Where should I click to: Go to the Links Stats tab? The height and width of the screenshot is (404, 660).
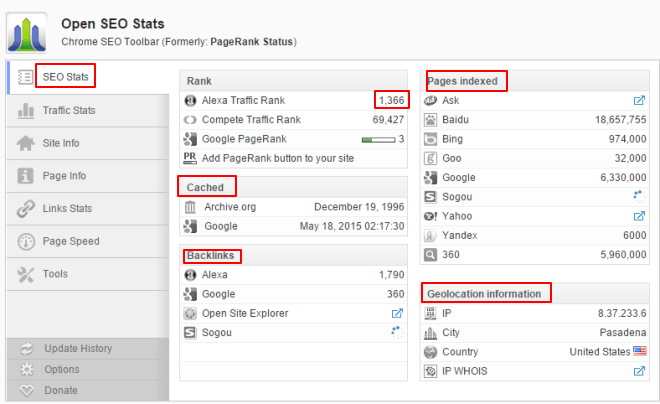(88, 208)
